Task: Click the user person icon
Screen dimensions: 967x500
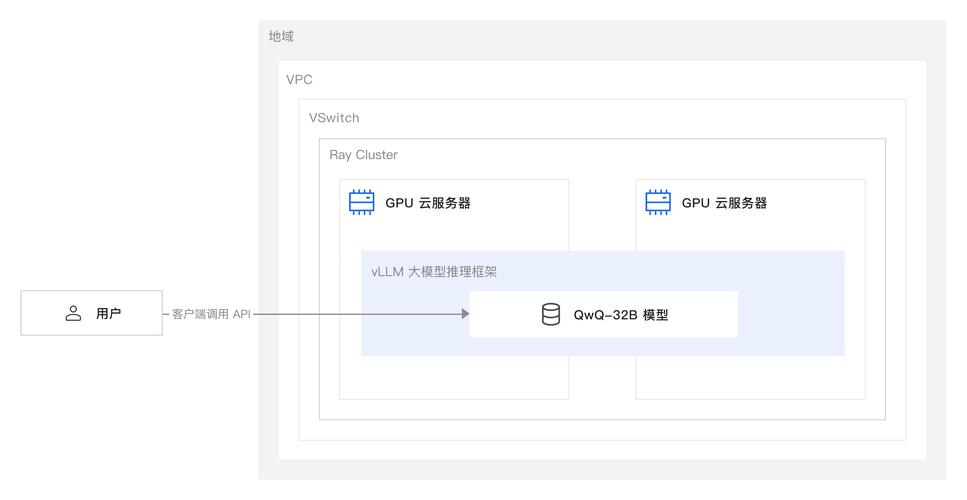Action: point(73,314)
